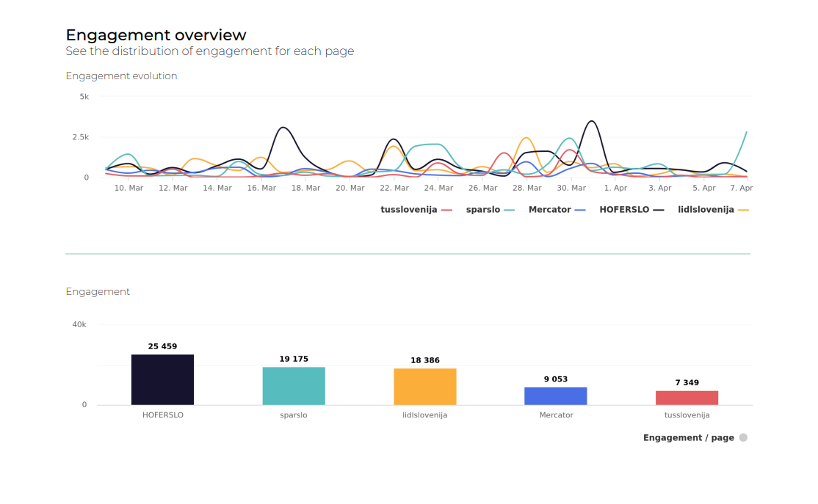The width and height of the screenshot is (818, 504).
Task: Click the 25 459 value label
Action: [162, 346]
